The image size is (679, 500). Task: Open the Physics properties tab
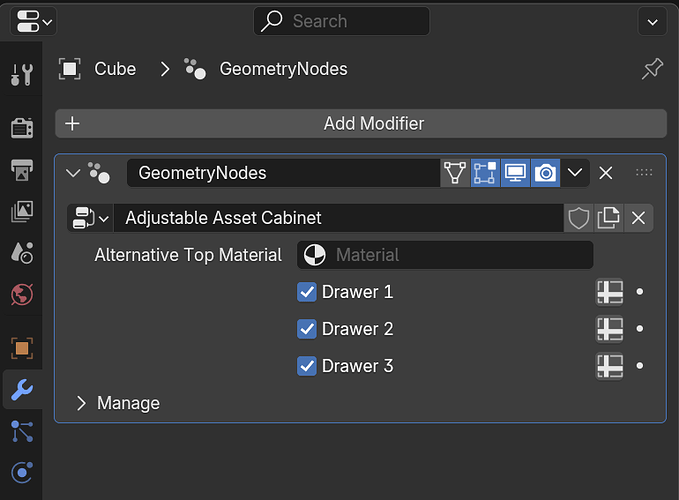pyautogui.click(x=22, y=472)
